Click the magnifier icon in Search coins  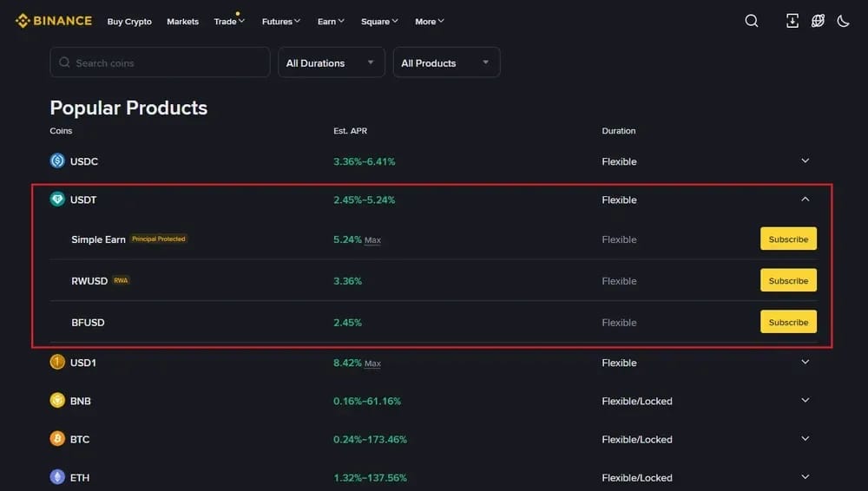click(64, 62)
